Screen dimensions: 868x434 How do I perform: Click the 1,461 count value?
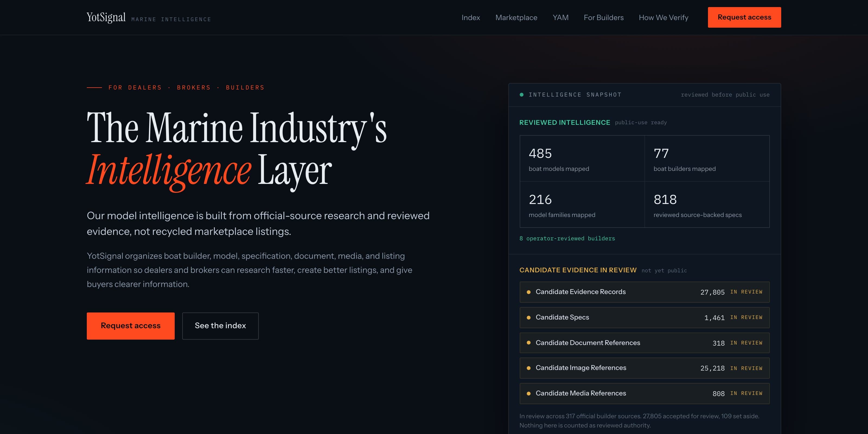point(714,318)
